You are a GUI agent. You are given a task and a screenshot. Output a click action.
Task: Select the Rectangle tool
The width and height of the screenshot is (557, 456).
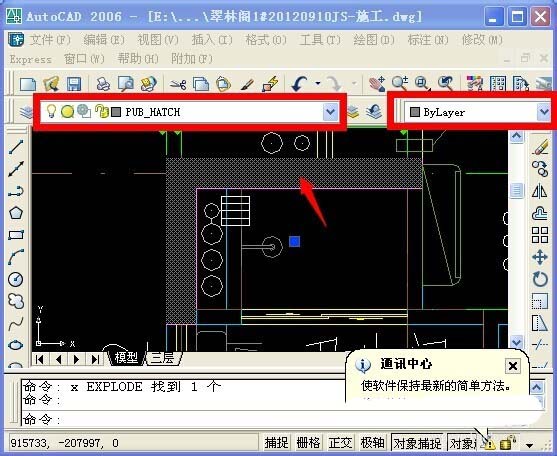pos(16,235)
